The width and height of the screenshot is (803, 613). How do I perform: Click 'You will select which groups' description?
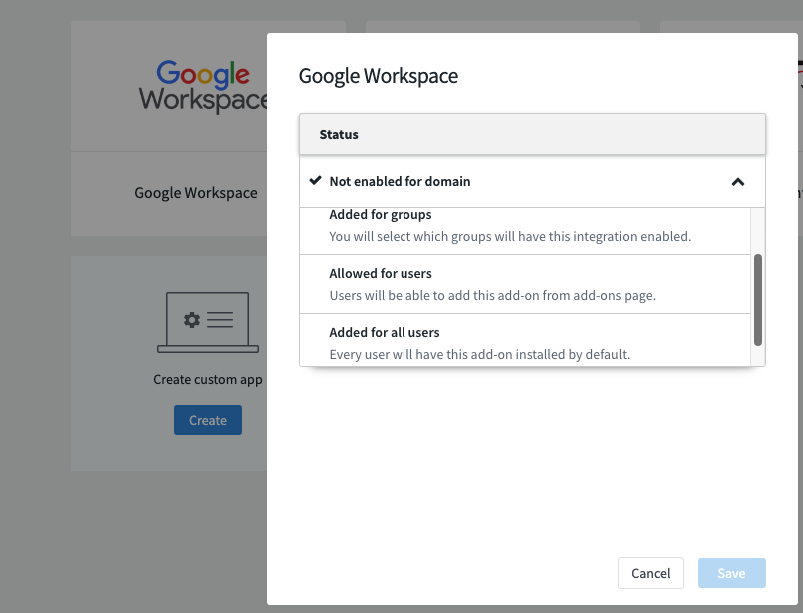(x=510, y=237)
